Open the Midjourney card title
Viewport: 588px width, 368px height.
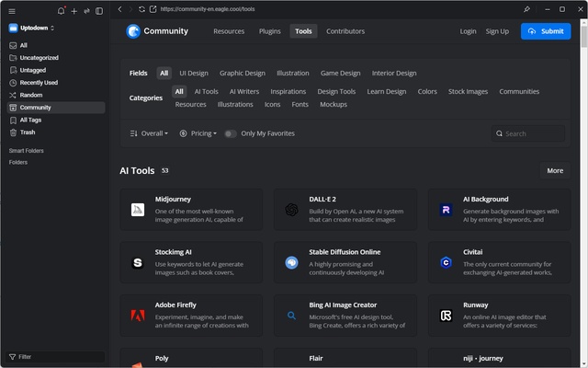173,199
